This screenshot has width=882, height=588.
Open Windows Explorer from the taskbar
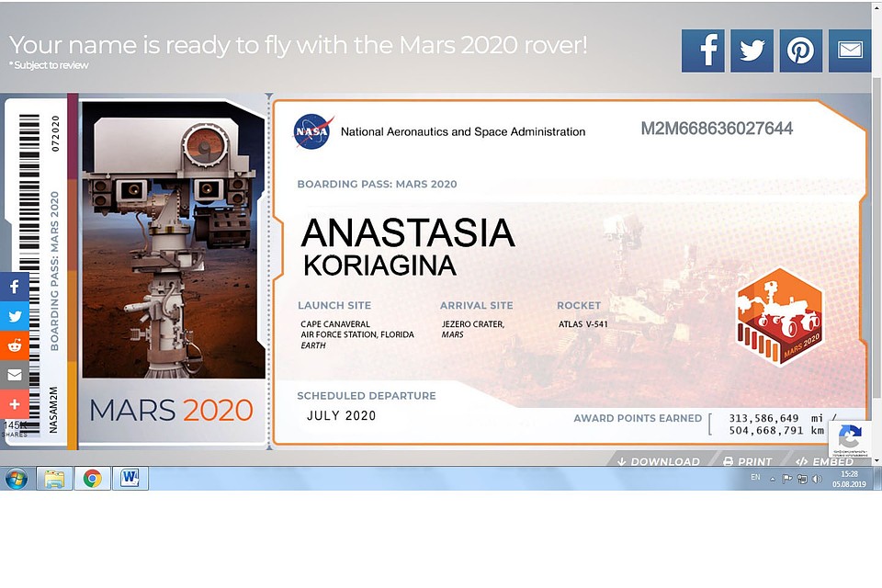pyautogui.click(x=54, y=479)
